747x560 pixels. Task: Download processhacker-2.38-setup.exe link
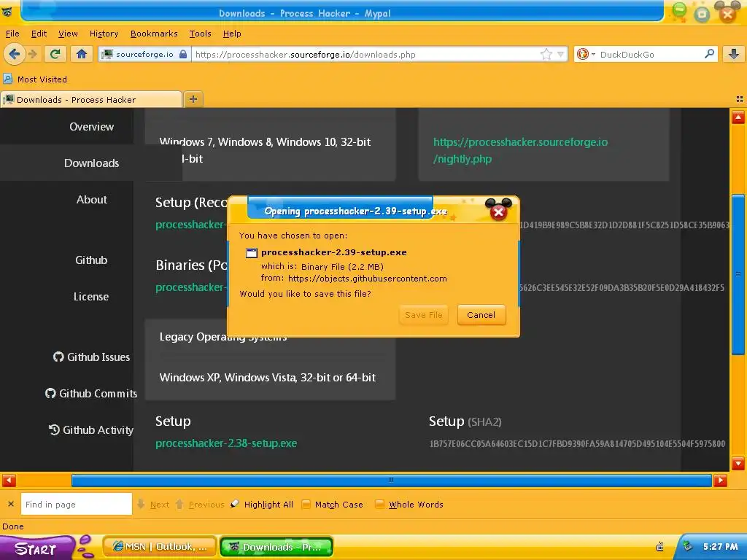(x=226, y=443)
